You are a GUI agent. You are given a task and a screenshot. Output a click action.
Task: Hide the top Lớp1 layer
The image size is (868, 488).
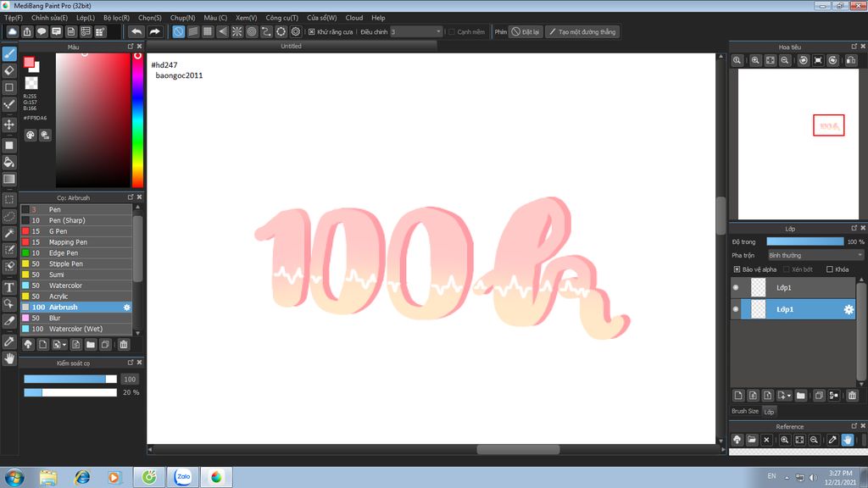736,287
